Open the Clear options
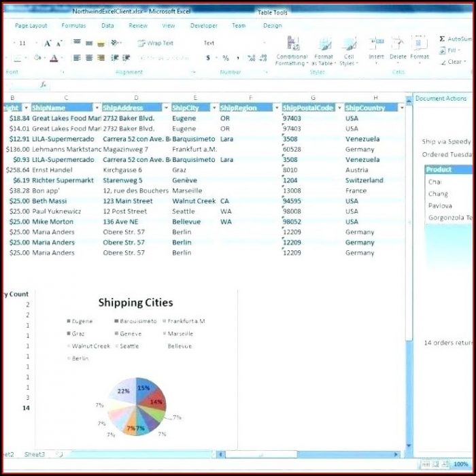This screenshot has width=476, height=476. click(453, 62)
